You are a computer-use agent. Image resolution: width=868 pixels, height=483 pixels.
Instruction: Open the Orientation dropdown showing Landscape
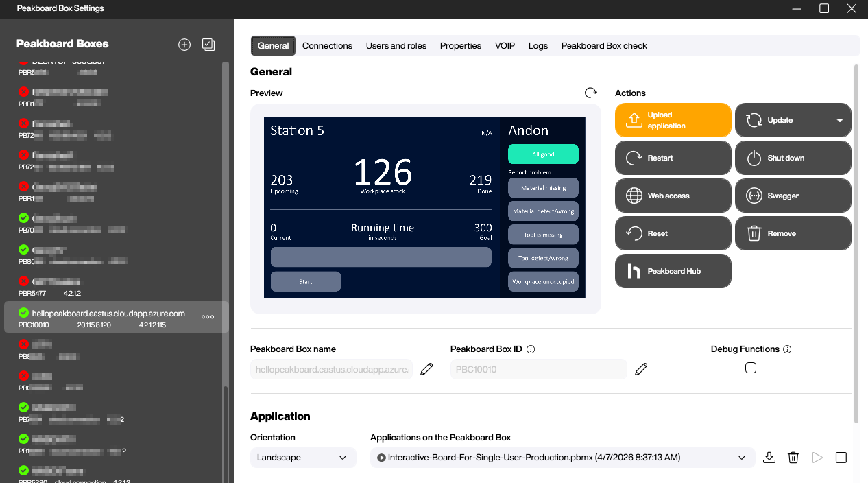pos(303,457)
